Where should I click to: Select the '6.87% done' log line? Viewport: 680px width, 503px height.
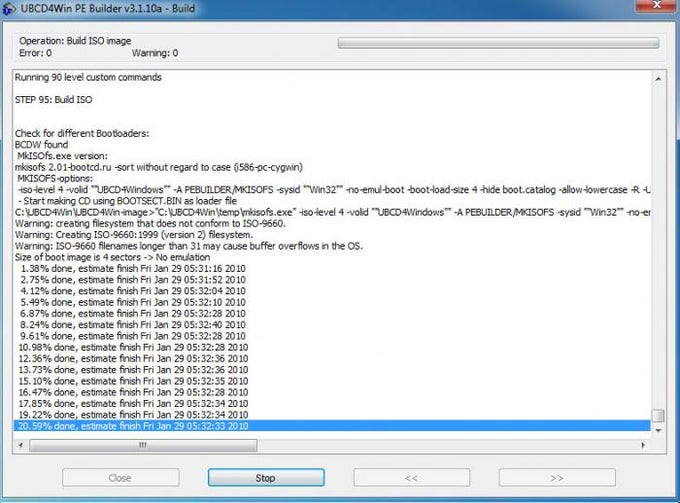pyautogui.click(x=332, y=313)
